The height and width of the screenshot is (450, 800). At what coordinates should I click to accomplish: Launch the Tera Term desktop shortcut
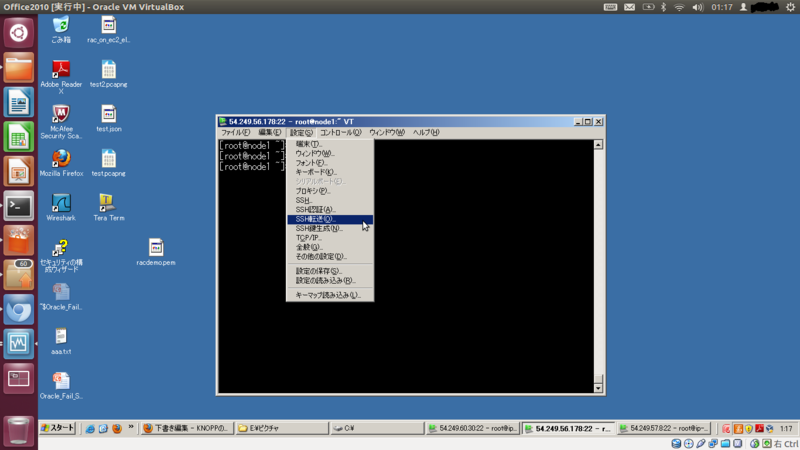pyautogui.click(x=109, y=207)
